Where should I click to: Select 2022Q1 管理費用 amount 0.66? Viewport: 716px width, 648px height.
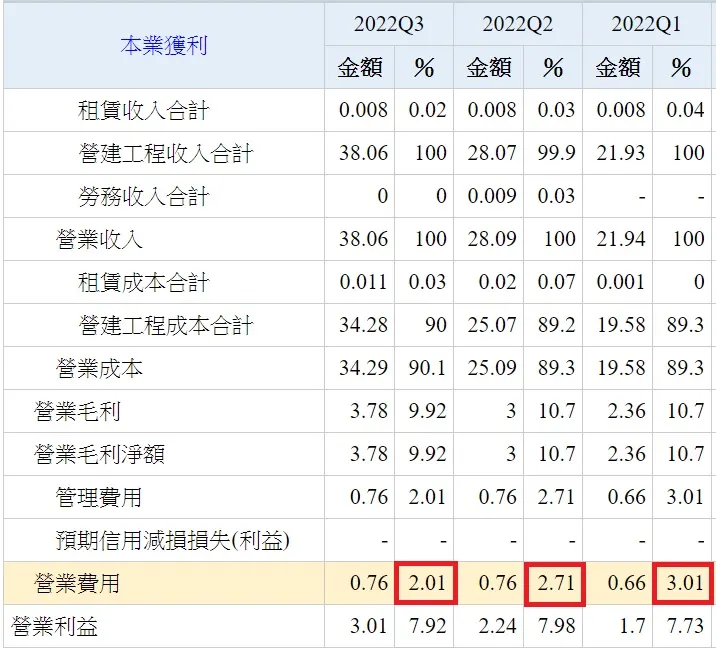tap(626, 497)
